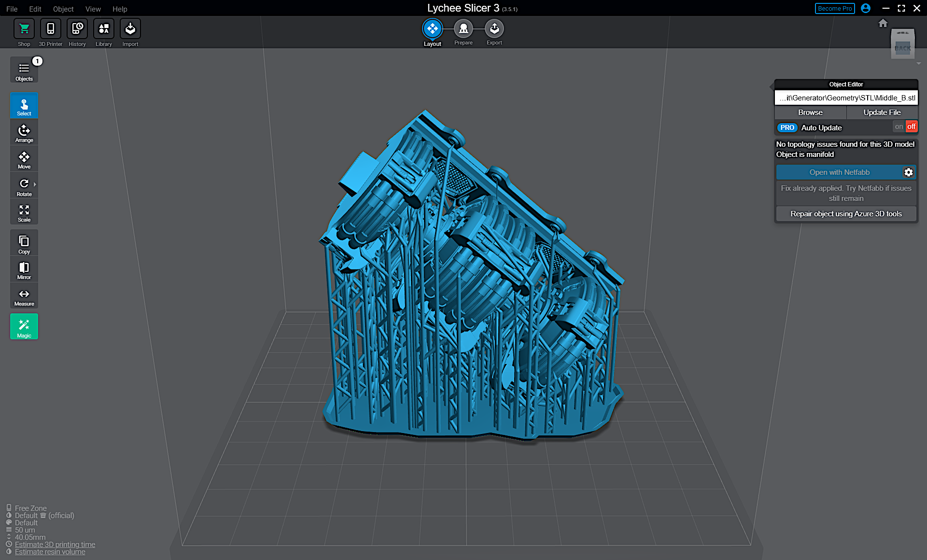Viewport: 927px width, 560px height.
Task: Open the Import panel
Action: [130, 31]
